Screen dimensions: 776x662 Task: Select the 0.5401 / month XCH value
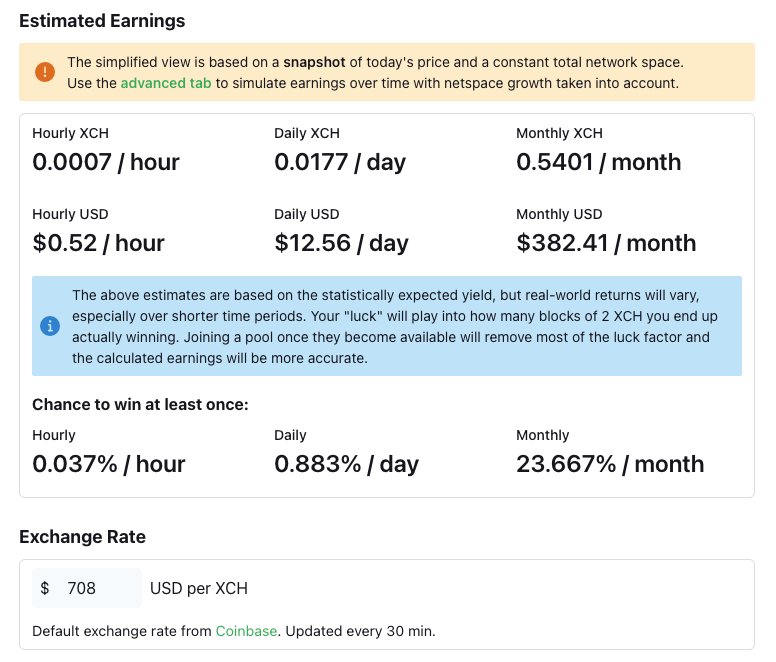click(x=598, y=162)
